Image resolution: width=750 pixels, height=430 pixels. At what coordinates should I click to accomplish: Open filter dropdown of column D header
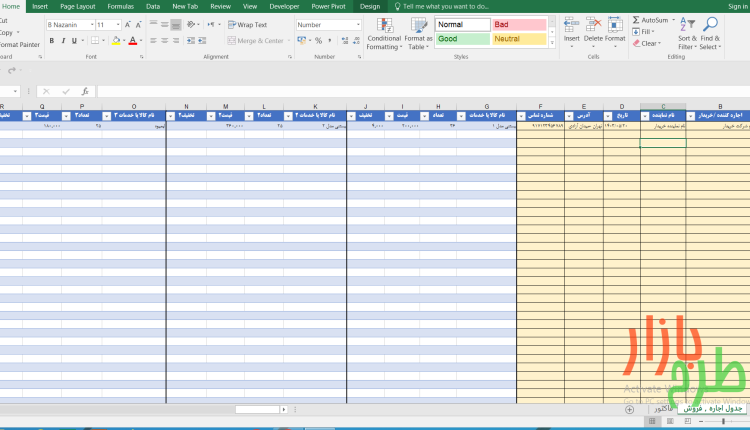[607, 116]
